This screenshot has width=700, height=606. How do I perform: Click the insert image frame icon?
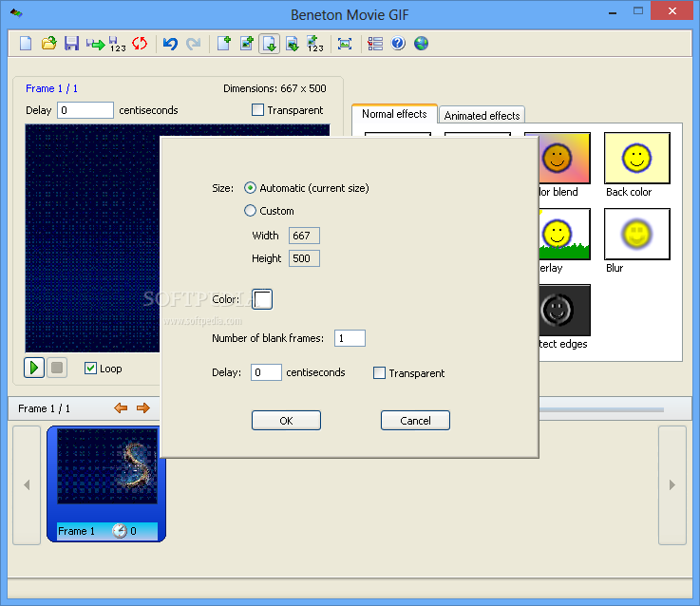click(x=293, y=44)
